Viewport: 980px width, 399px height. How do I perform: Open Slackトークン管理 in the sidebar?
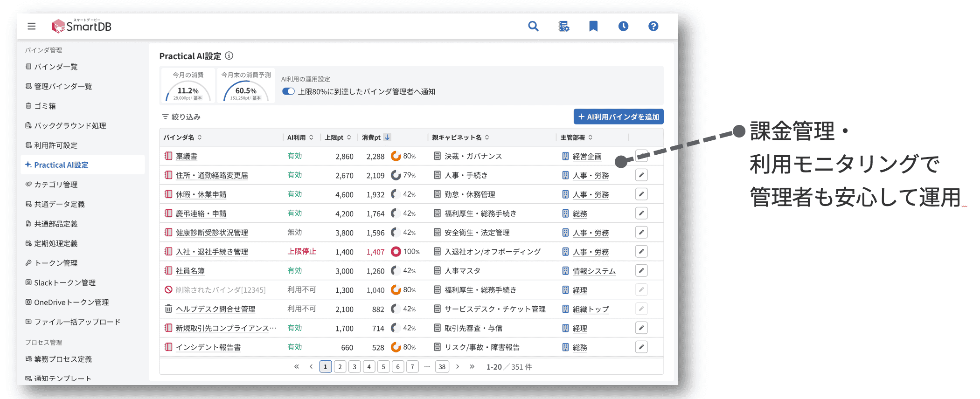[x=64, y=283]
